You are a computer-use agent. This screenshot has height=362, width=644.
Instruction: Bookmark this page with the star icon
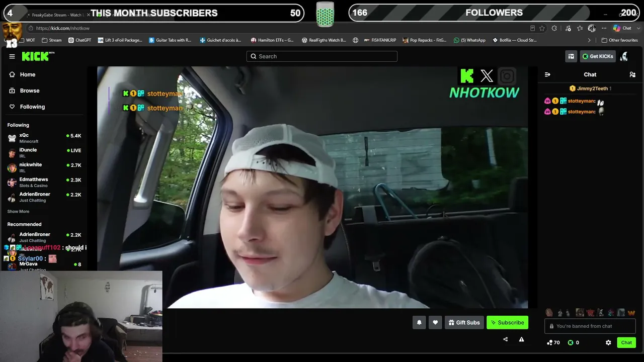[x=542, y=28]
